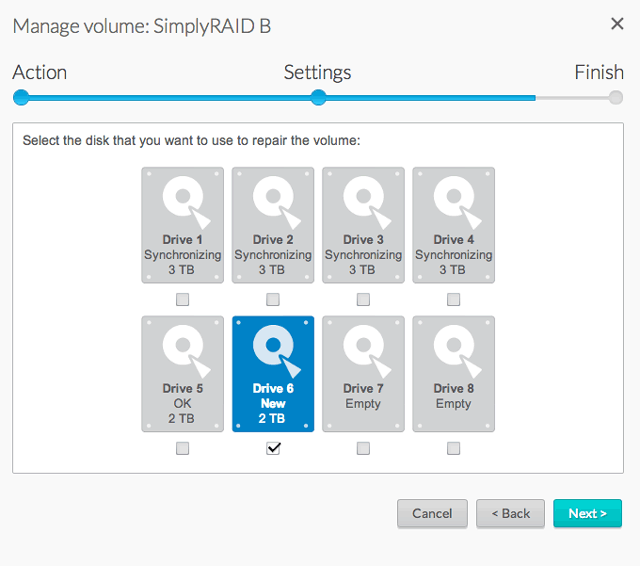Jump to the Action step marker

(21, 98)
